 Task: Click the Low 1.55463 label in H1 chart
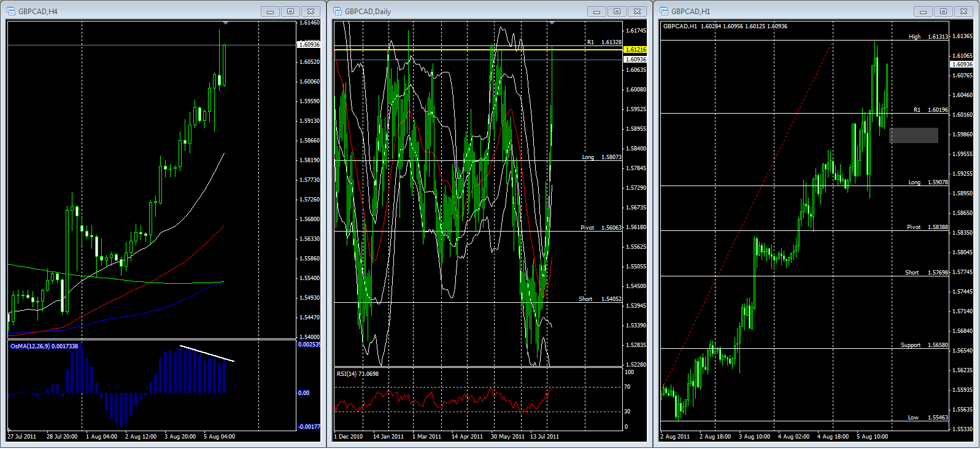click(928, 418)
